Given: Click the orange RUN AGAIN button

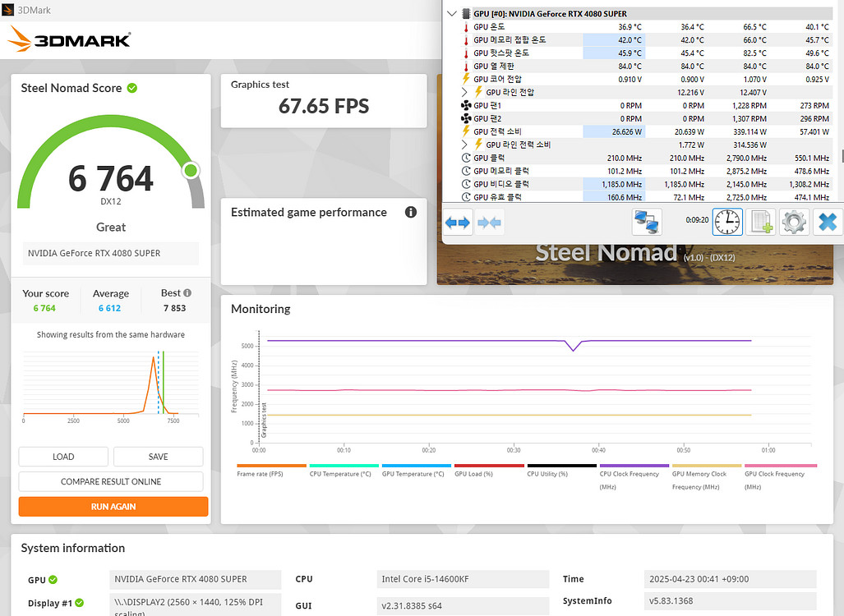Looking at the screenshot, I should pos(113,507).
